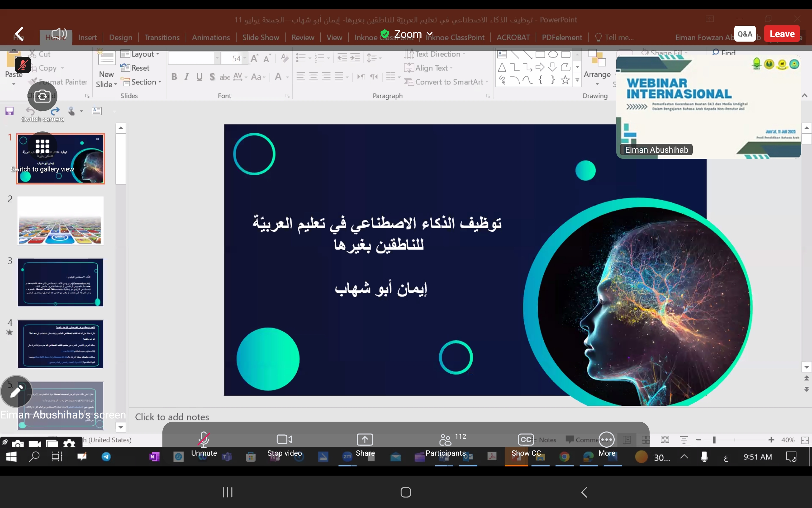Click New Slide button
Viewport: 812px width, 508px height.
(x=106, y=70)
